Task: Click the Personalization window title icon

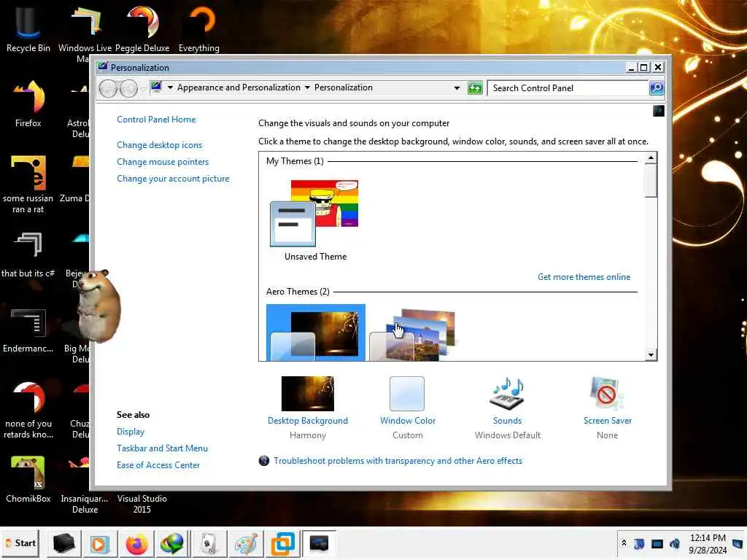Action: [x=103, y=67]
